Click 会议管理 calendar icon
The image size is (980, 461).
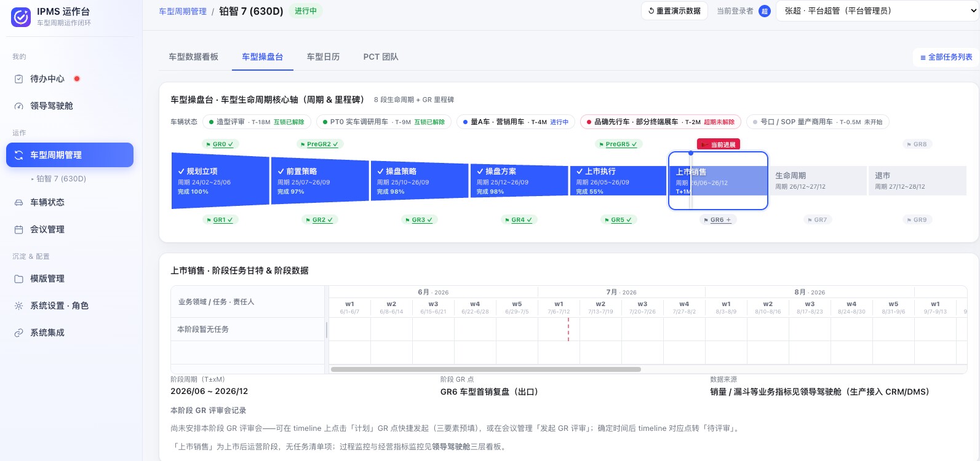18,229
